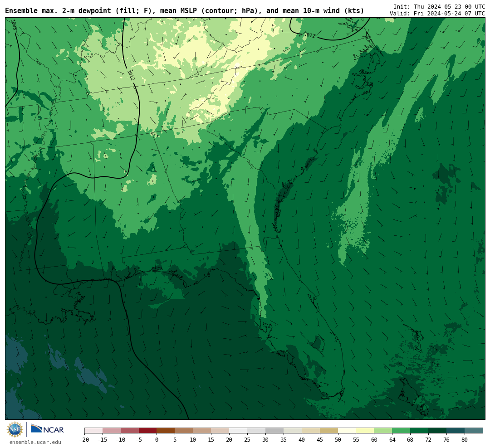
Task: Click the 15 colorbar tick label
Action: point(211,440)
